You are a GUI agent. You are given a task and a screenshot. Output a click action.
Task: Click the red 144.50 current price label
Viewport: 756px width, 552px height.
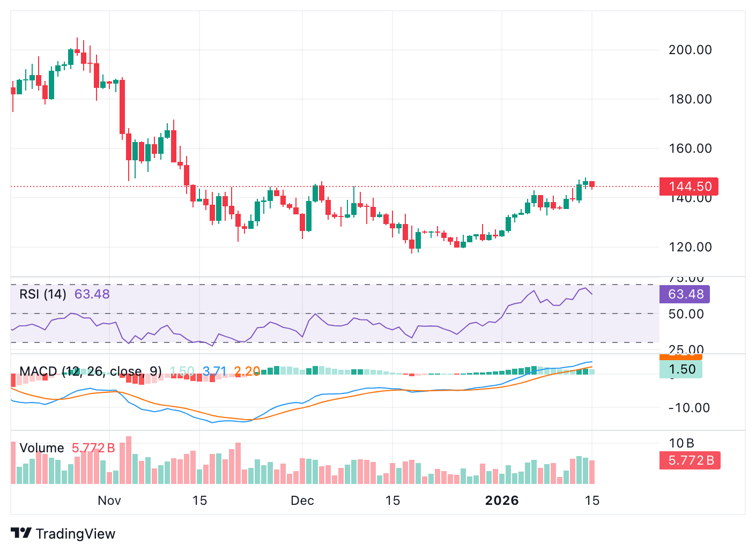point(689,187)
